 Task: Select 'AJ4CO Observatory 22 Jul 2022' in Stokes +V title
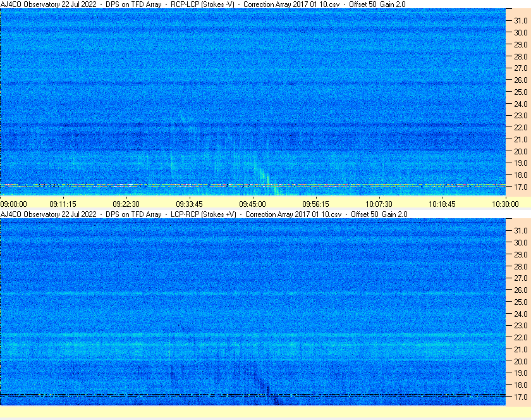[49, 214]
